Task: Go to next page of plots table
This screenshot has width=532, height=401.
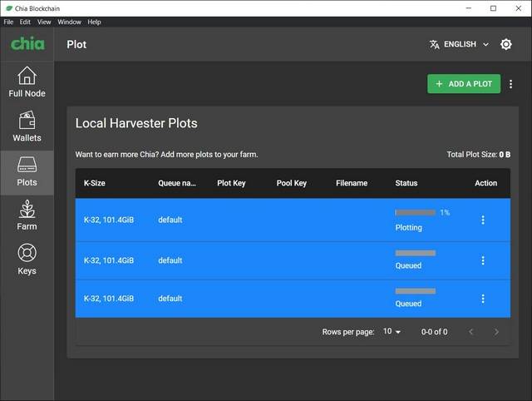Action: pyautogui.click(x=496, y=332)
